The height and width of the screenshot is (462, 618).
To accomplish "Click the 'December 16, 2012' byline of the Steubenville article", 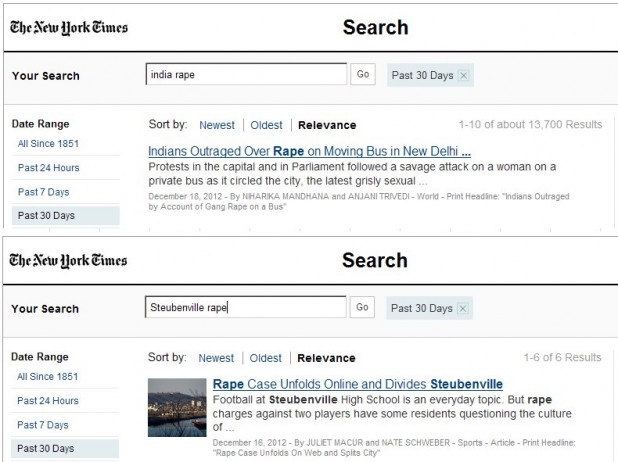I will coord(394,448).
